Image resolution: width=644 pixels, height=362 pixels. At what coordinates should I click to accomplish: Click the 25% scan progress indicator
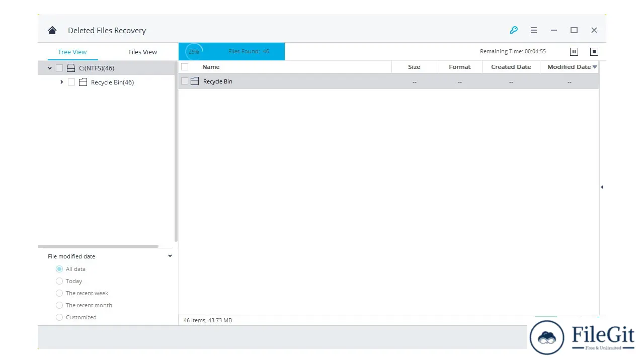(194, 51)
